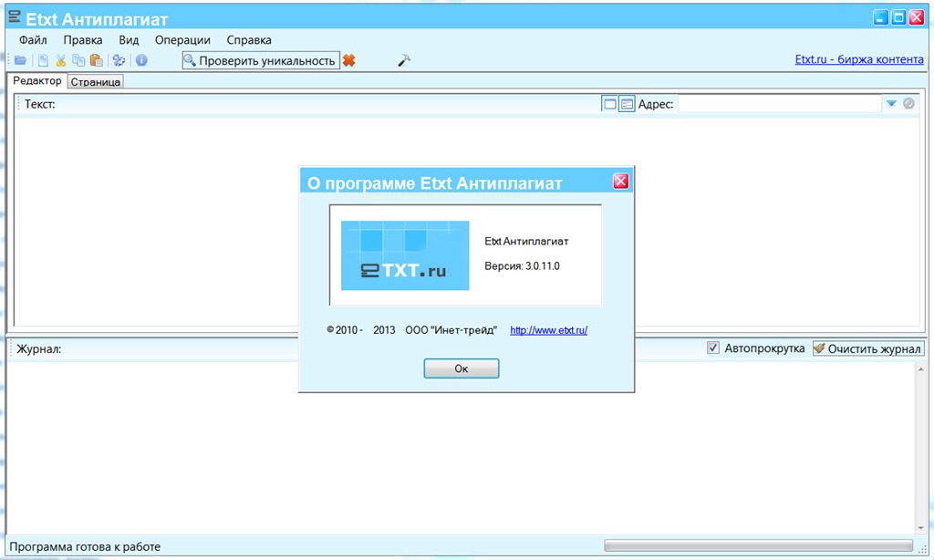Click the new document icon
Screen dimensions: 934x560
click(x=43, y=61)
